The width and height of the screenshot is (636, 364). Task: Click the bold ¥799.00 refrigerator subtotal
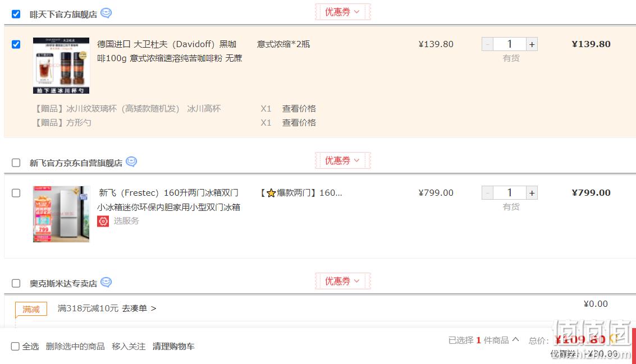click(x=591, y=193)
